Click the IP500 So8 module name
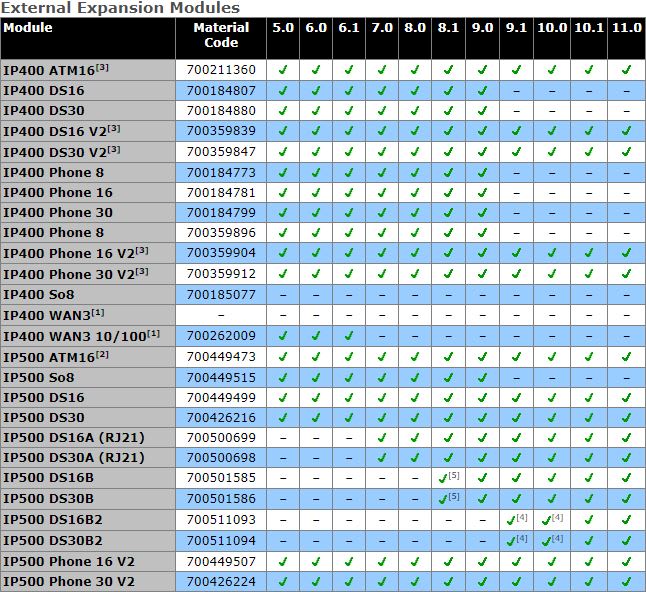 [x=39, y=377]
